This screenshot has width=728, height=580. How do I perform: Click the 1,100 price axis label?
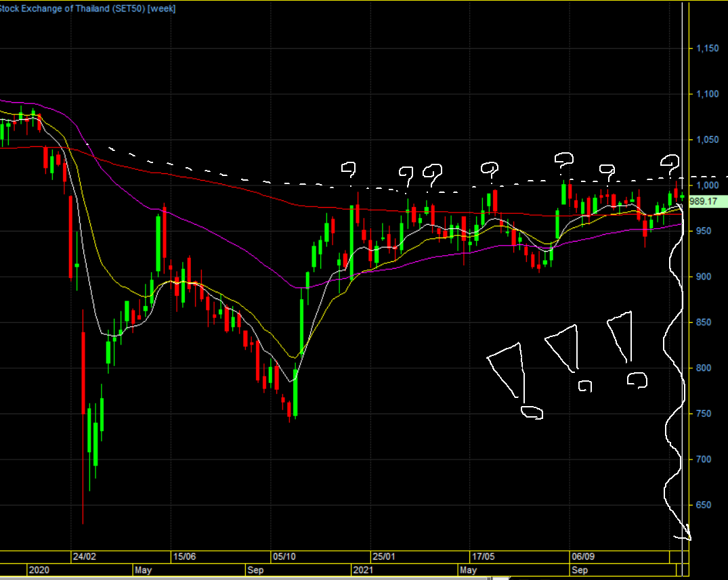[x=707, y=94]
